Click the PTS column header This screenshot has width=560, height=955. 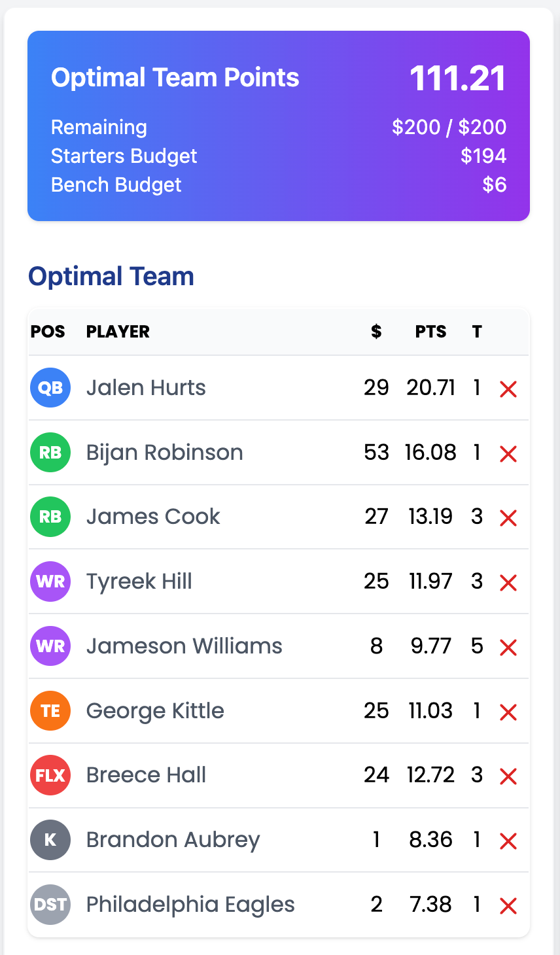point(430,332)
